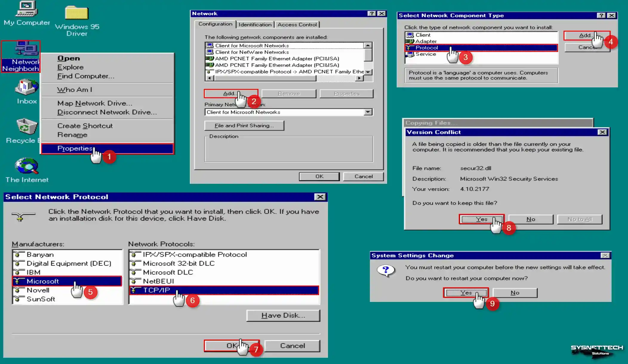Click the File and Print Sharing button
Viewport: 628px width, 364px height.
pos(244,125)
